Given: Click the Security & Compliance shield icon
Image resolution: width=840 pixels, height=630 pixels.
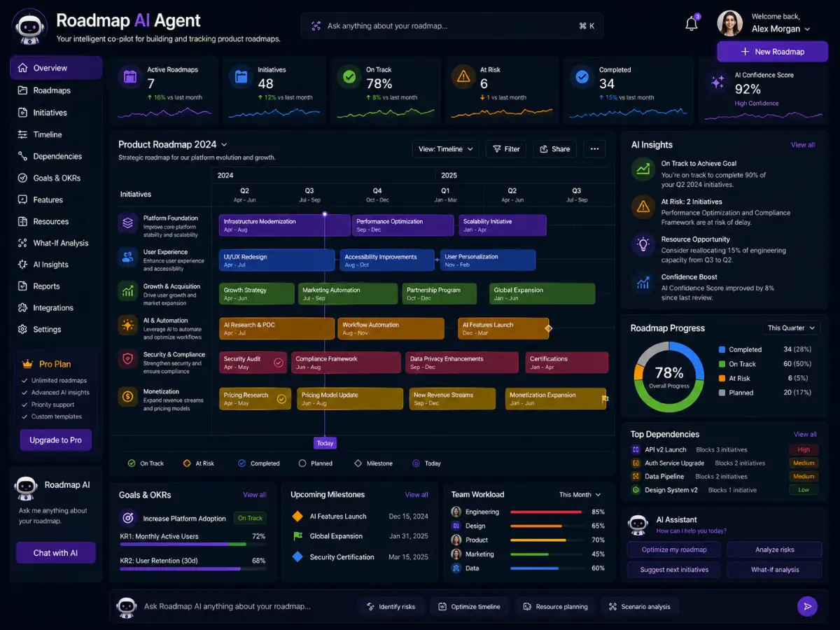Looking at the screenshot, I should click(x=127, y=359).
